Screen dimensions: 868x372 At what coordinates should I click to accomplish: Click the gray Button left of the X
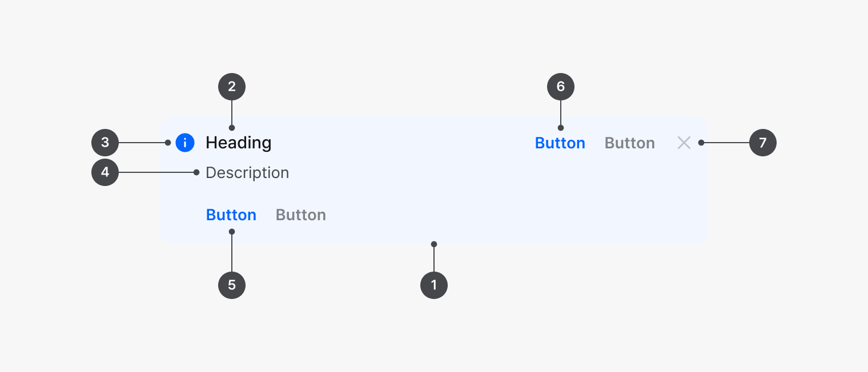tap(629, 143)
